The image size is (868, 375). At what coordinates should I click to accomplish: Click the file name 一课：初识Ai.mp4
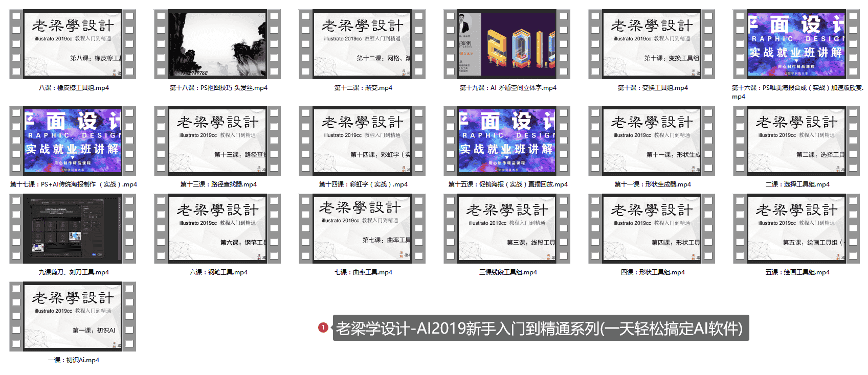[74, 360]
